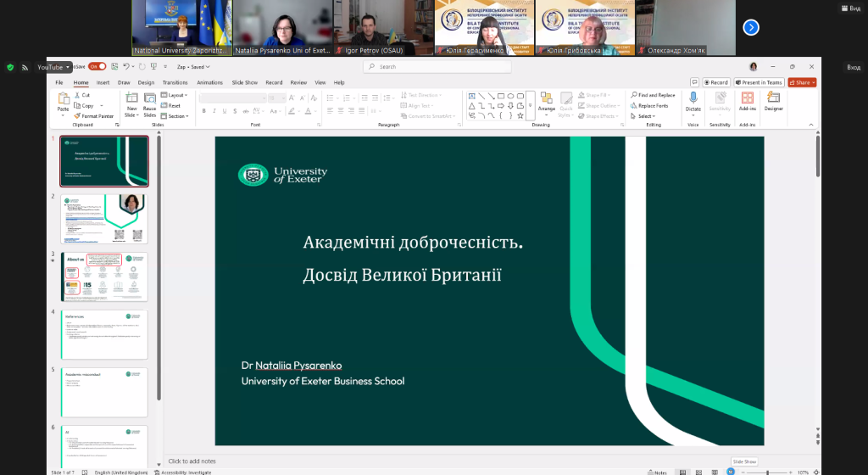Screen dimensions: 868x475
Task: Reset the slide layout
Action: 171,106
